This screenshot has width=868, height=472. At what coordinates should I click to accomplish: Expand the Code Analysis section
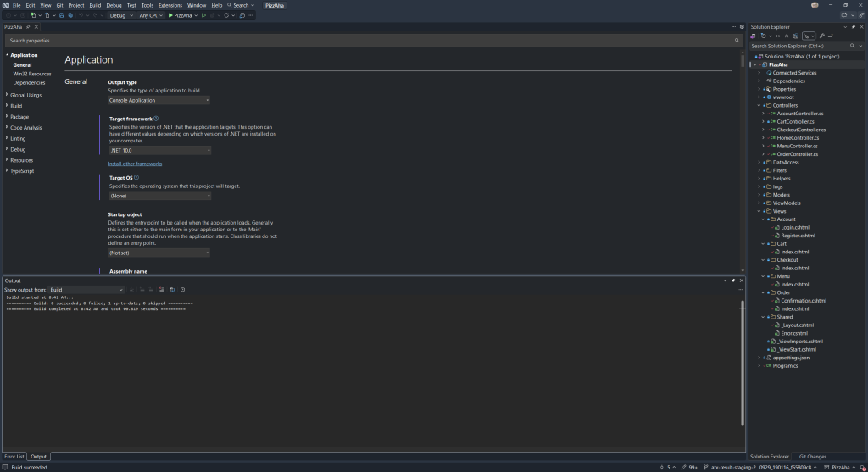tap(7, 128)
